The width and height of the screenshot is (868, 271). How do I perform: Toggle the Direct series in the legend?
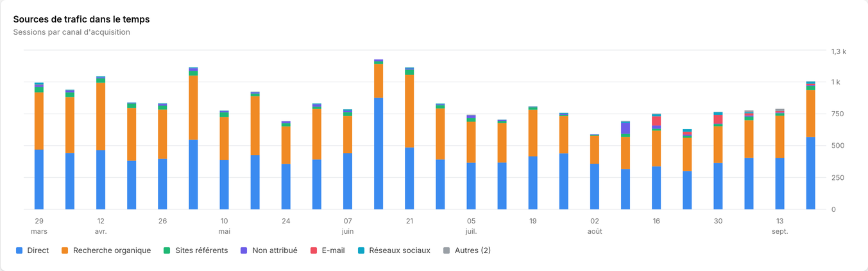pos(33,250)
